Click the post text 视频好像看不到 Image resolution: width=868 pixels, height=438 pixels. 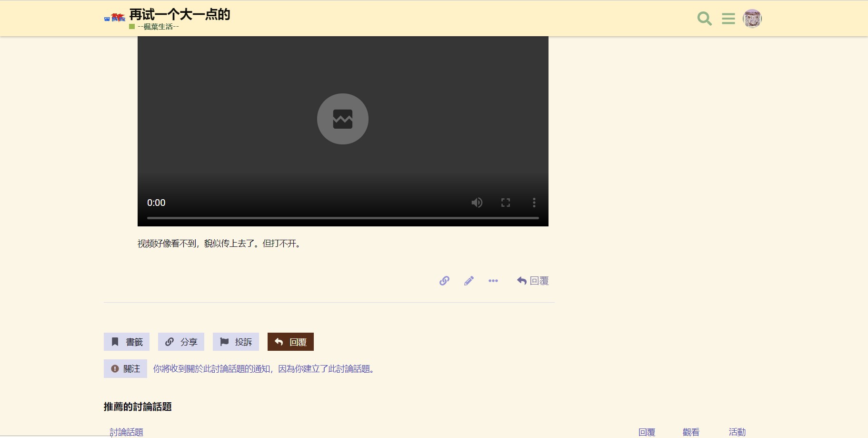(x=167, y=244)
